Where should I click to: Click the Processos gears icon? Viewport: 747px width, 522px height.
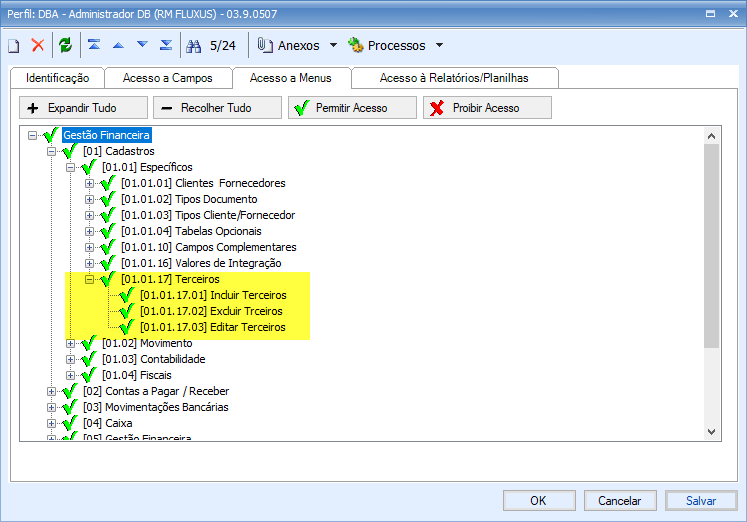click(355, 45)
